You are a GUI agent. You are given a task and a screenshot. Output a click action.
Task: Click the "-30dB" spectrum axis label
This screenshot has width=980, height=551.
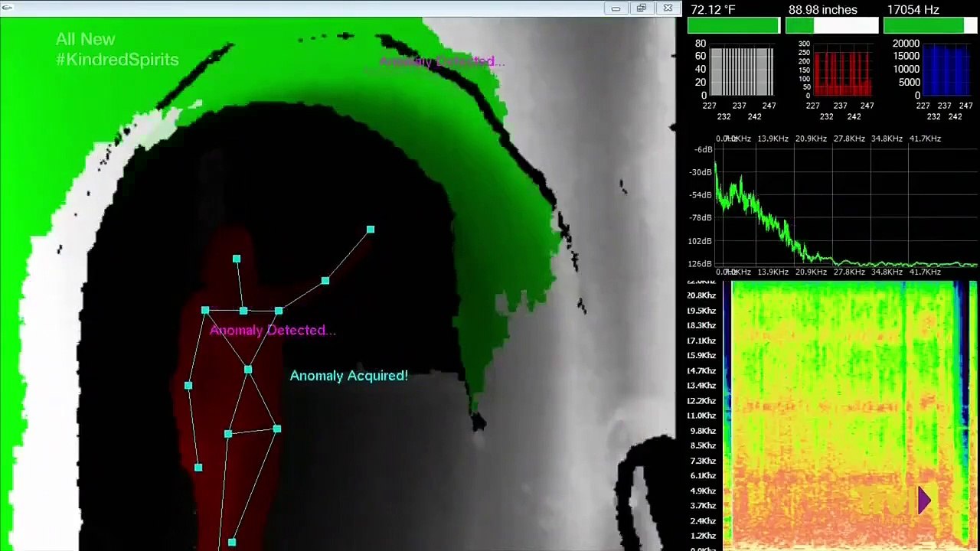click(x=701, y=172)
